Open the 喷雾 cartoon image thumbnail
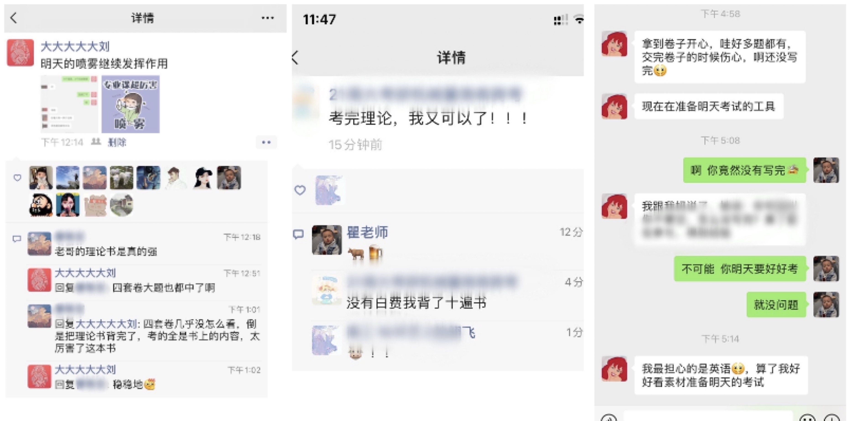This screenshot has height=421, width=868. pos(130,104)
